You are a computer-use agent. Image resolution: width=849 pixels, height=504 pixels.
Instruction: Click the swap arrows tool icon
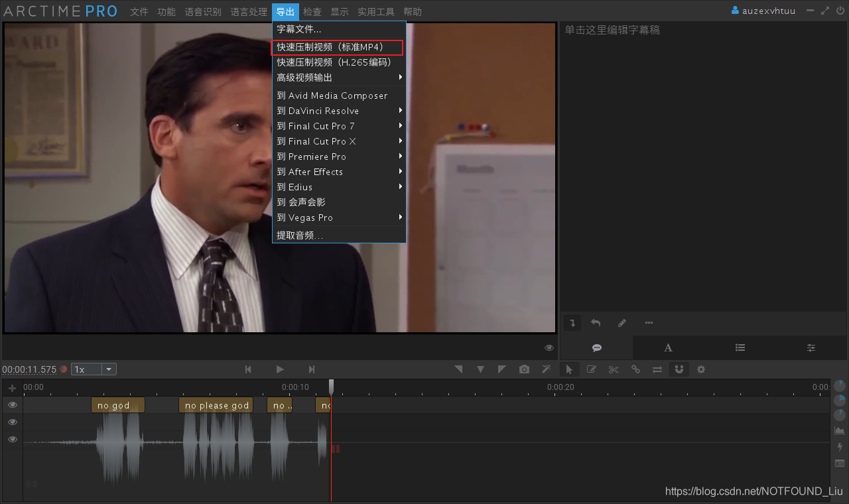pos(657,369)
